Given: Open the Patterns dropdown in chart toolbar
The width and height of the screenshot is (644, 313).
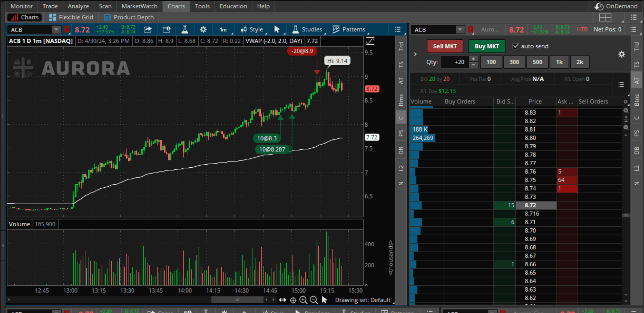Looking at the screenshot, I should [x=349, y=29].
